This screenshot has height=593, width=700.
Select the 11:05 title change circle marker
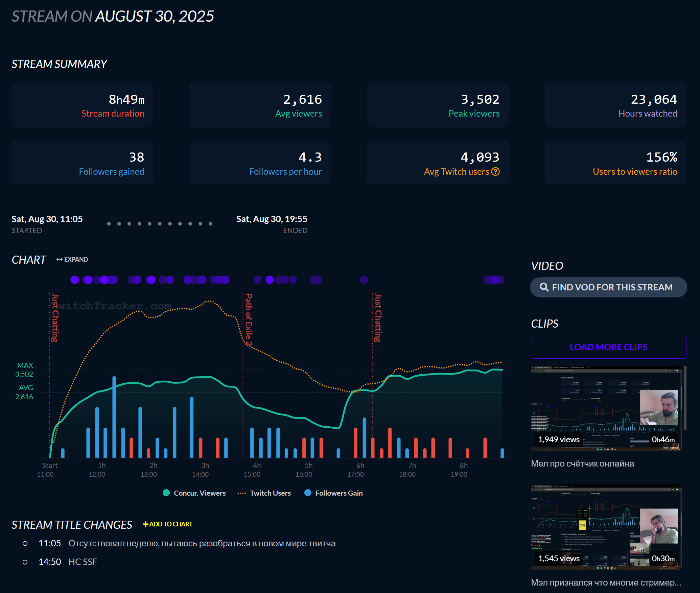[x=25, y=544]
